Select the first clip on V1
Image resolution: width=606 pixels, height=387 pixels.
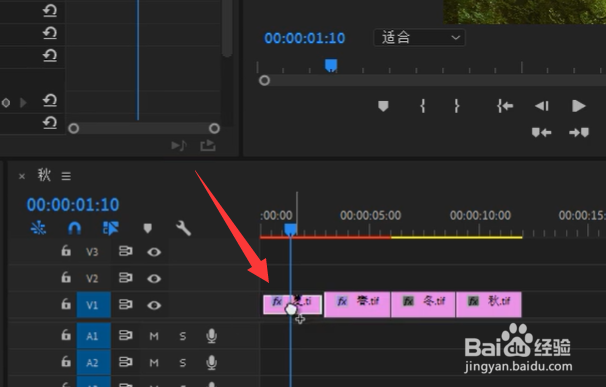[x=292, y=304]
